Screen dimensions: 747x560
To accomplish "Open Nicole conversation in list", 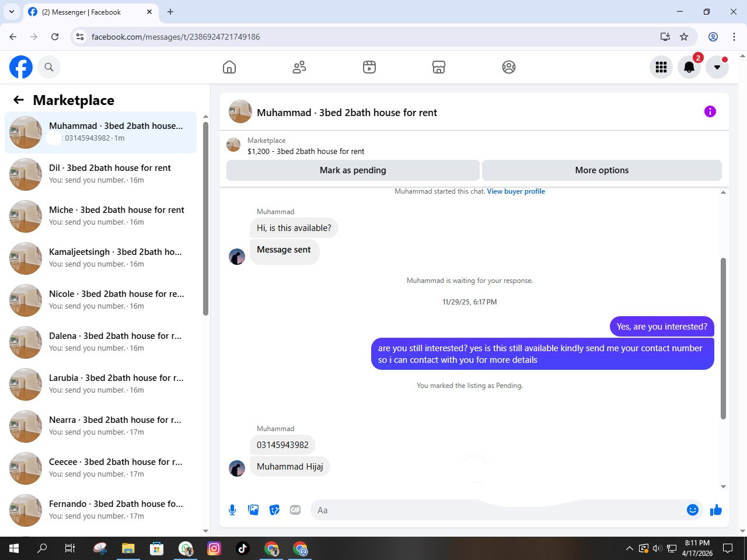I will click(x=100, y=300).
